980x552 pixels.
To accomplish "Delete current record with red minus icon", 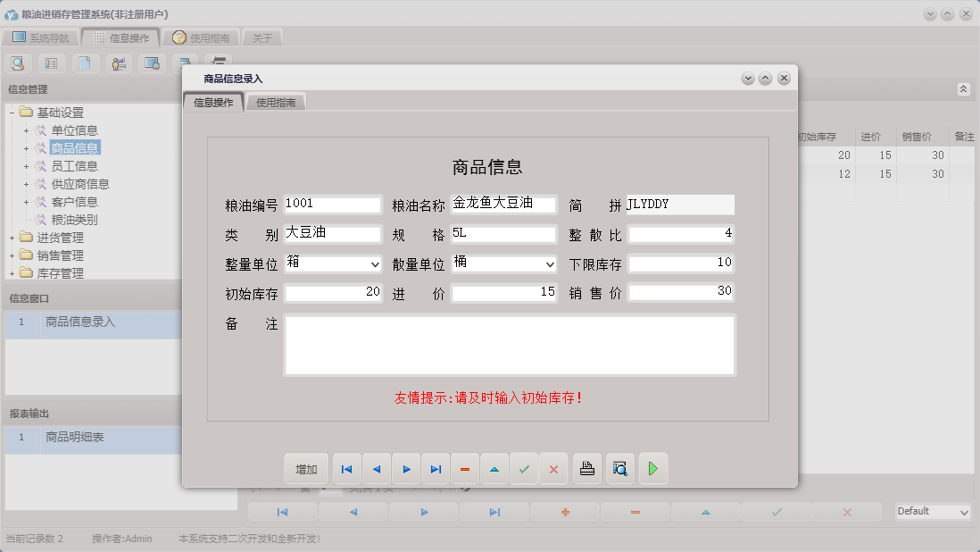I will [465, 468].
